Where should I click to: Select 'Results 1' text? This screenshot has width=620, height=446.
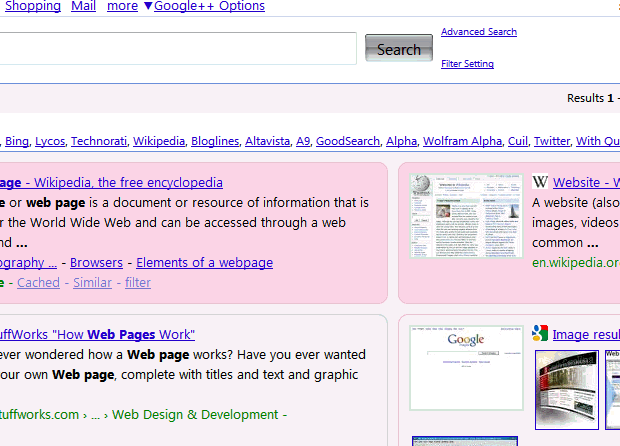click(x=590, y=98)
